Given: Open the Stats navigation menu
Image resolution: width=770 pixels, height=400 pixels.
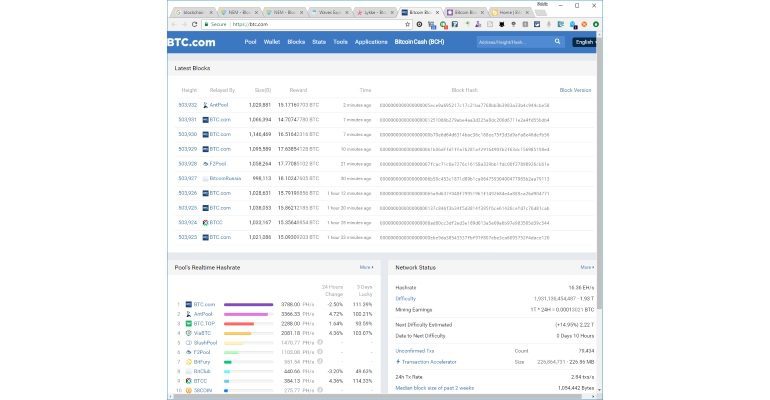Looking at the screenshot, I should [x=318, y=42].
